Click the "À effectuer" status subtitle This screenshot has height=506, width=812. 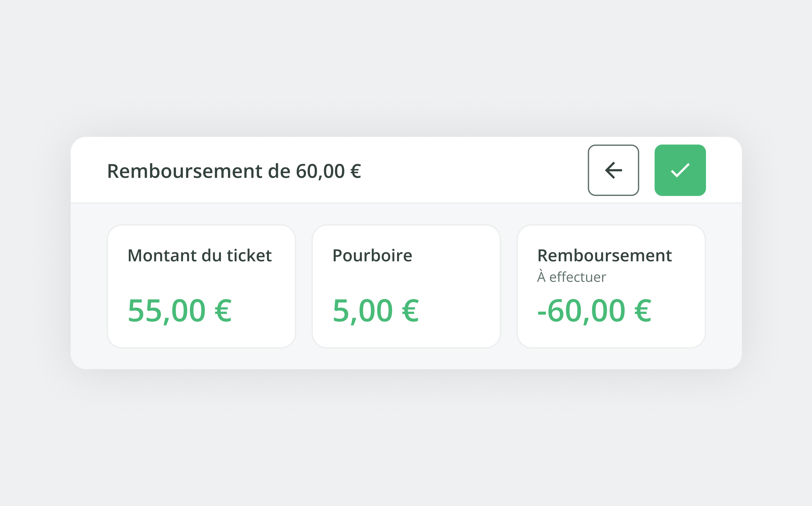(x=571, y=277)
